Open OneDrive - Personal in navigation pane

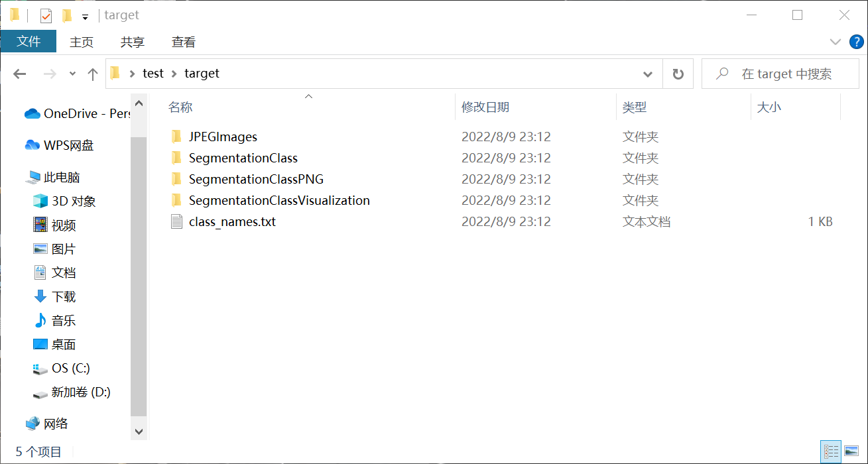click(77, 113)
